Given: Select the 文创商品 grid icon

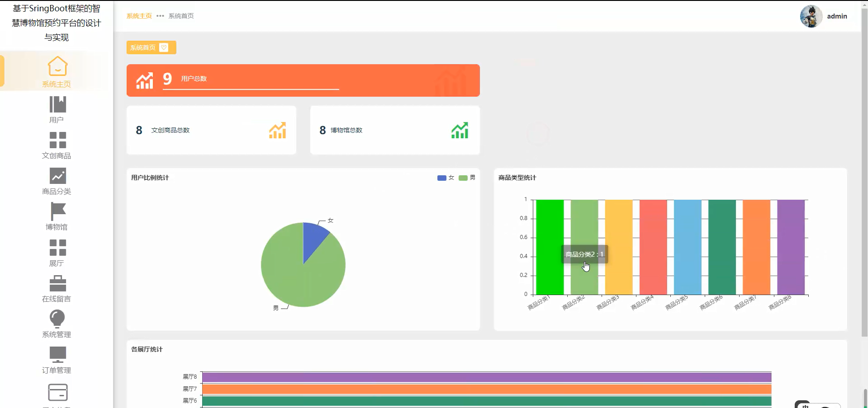Looking at the screenshot, I should coord(57,140).
